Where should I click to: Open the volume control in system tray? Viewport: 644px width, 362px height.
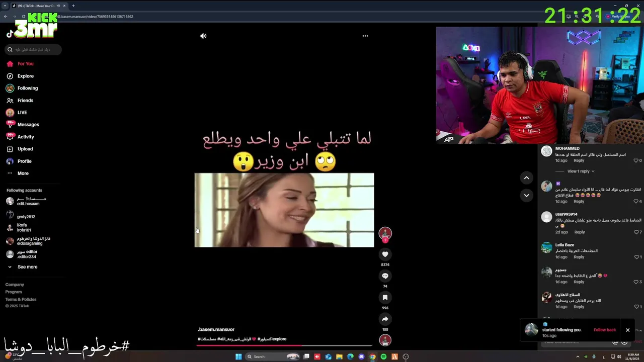click(619, 356)
